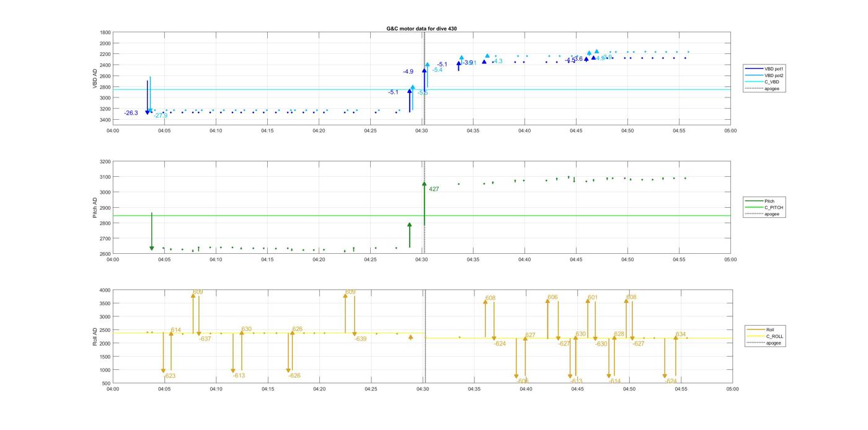Click the "614" roll data label

coord(176,330)
